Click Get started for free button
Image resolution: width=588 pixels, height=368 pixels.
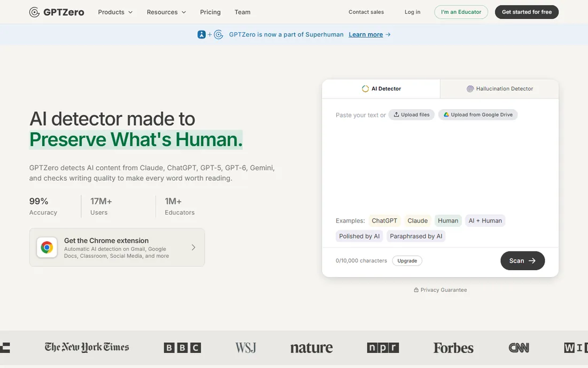527,12
